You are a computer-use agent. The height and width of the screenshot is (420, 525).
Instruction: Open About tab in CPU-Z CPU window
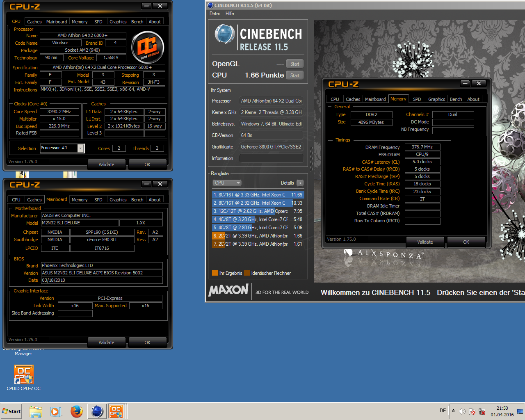155,22
